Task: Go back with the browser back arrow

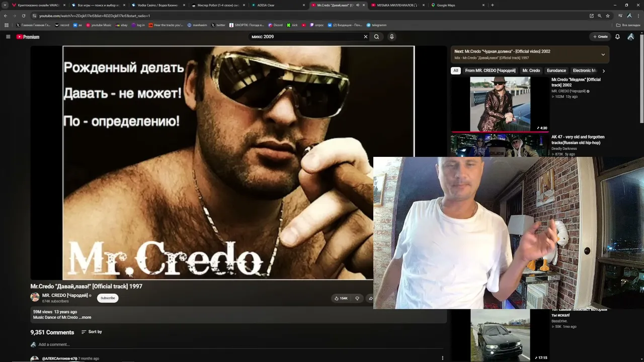Action: 6,16
